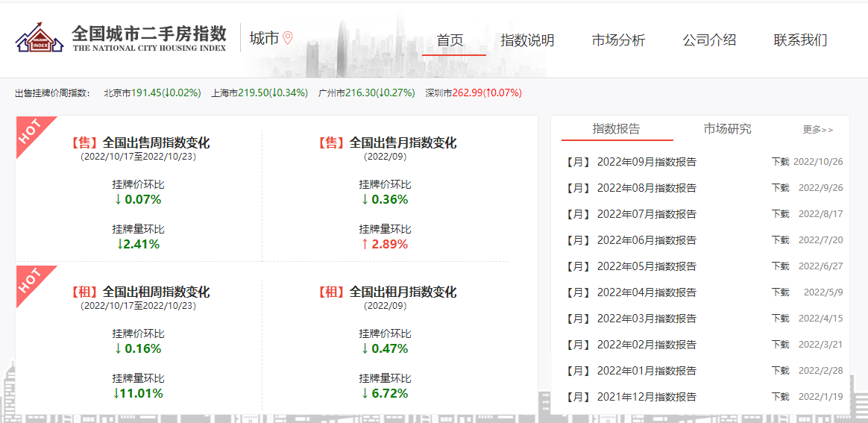
Task: Click 北京市 191.45 weekly index
Action: 152,93
